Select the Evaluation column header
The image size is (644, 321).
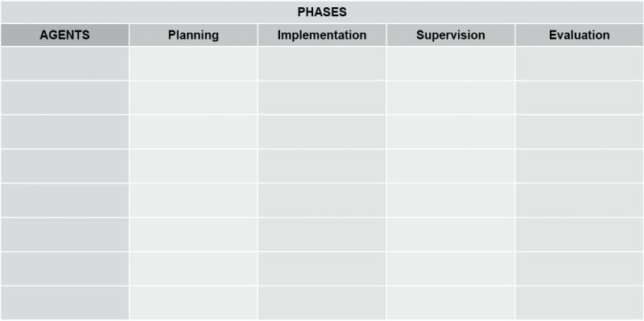[579, 35]
